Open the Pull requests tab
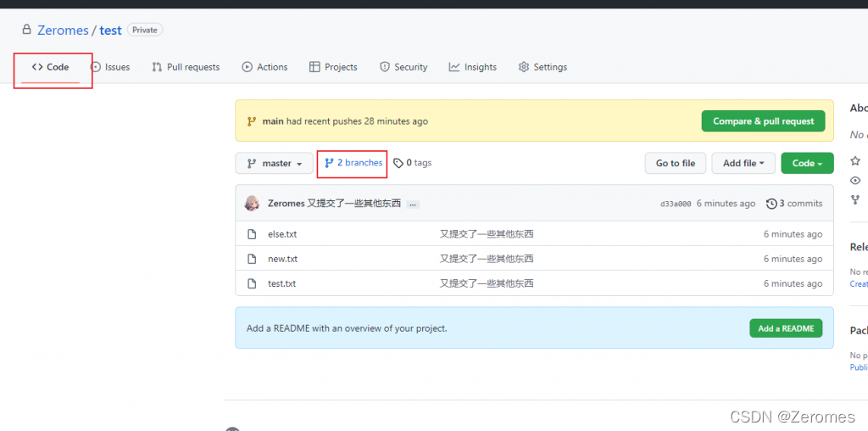The image size is (868, 431). click(x=186, y=67)
